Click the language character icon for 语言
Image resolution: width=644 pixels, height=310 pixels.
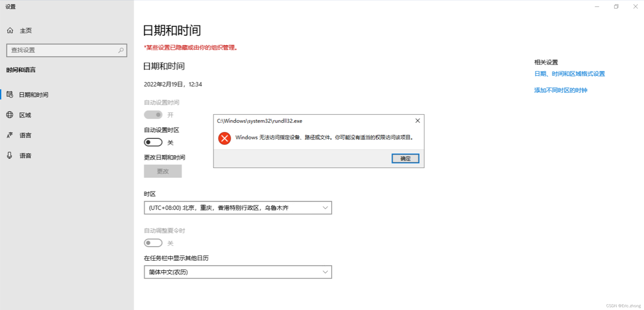(x=10, y=135)
